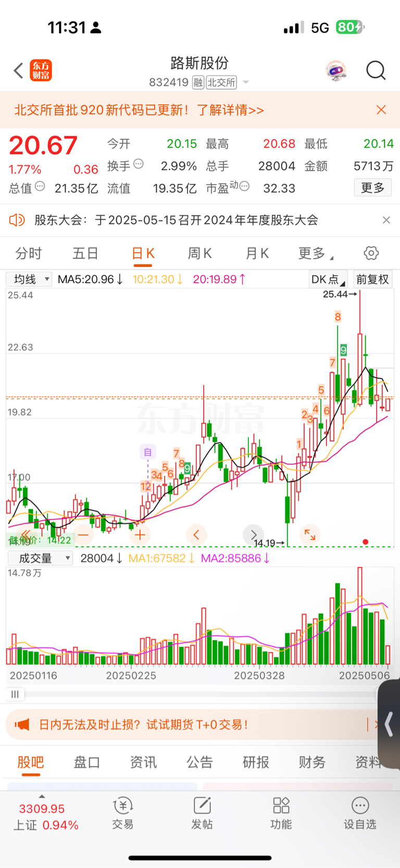Click the 更多 quote details button

coord(373,188)
